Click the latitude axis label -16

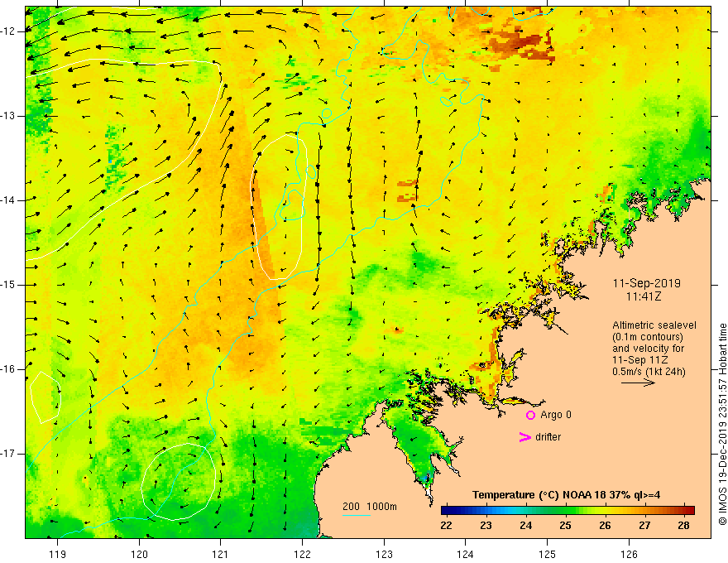pos(9,369)
